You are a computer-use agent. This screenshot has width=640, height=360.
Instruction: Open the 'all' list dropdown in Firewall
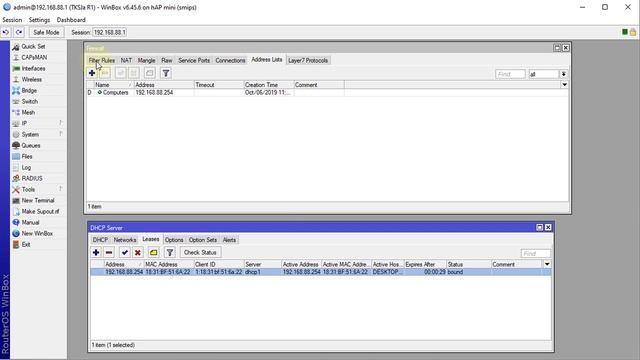[x=563, y=74]
